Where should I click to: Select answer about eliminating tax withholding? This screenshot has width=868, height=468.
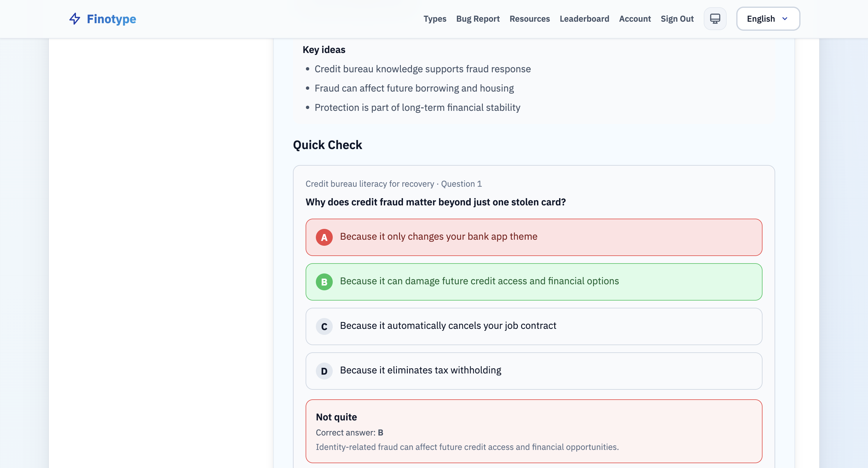(420, 370)
